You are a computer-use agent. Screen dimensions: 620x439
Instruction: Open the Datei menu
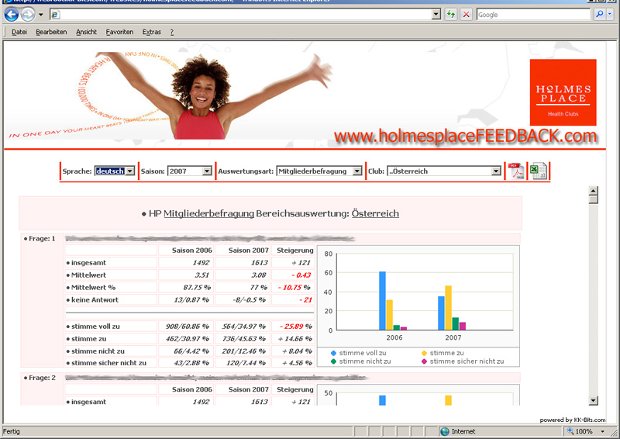[19, 32]
